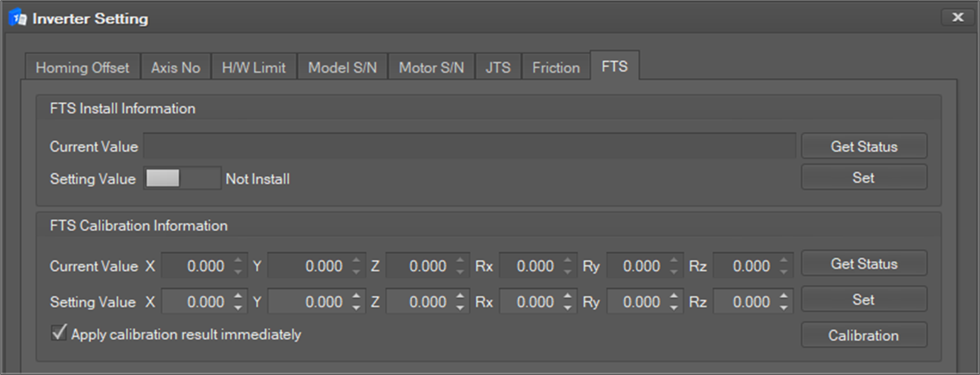Go to the Friction tab
Image resolution: width=980 pixels, height=375 pixels.
click(x=556, y=68)
